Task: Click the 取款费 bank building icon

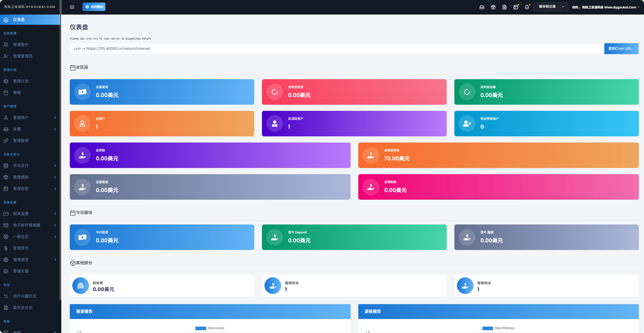Action: pos(80,286)
